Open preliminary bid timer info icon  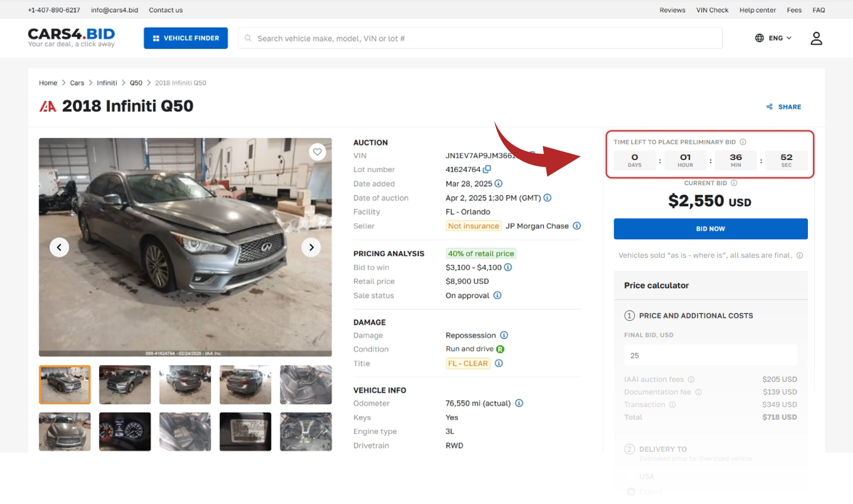[x=743, y=142]
